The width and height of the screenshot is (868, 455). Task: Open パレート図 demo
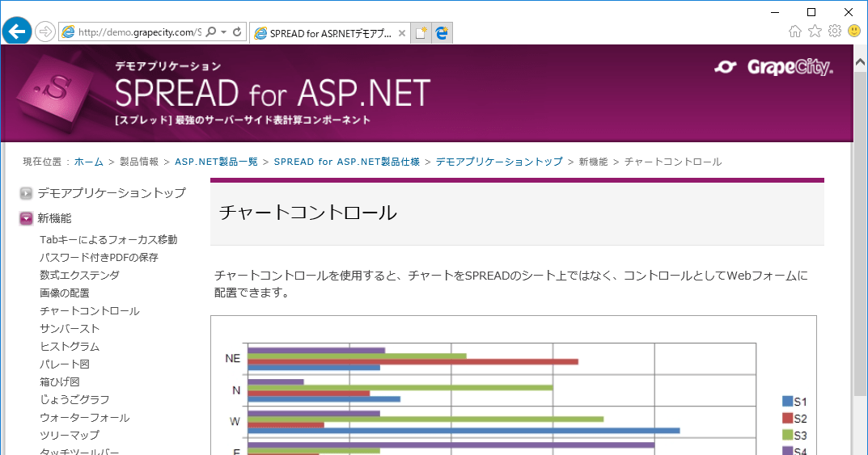[x=64, y=364]
